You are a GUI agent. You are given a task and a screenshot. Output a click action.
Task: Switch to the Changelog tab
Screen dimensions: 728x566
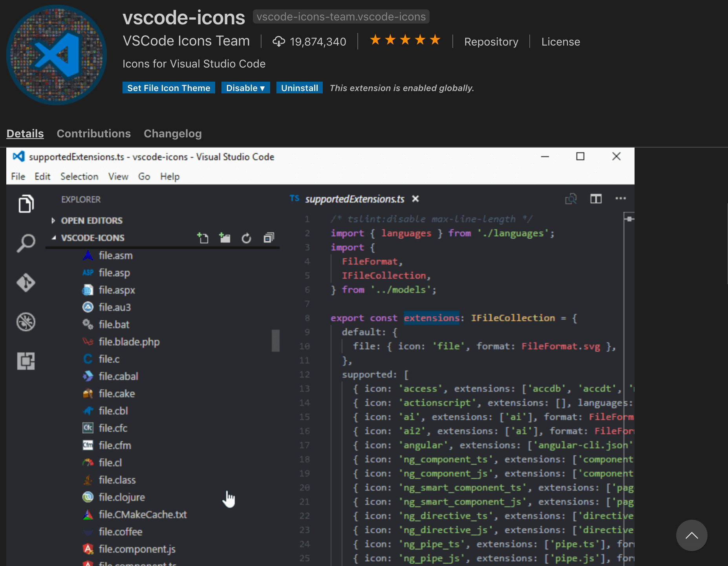[172, 133]
